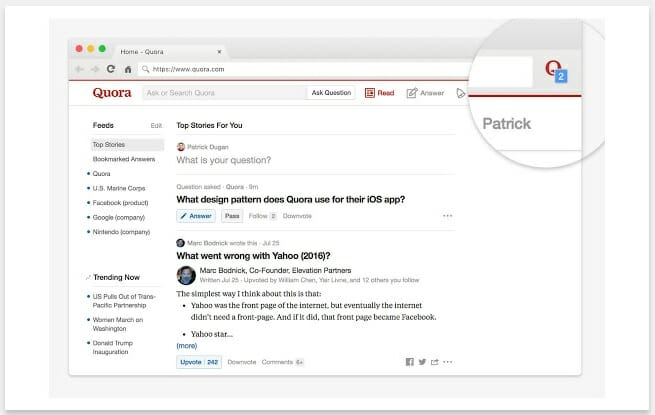Viewport: 655px width, 415px height.
Task: Close the Home - Quora tab
Action: coord(219,52)
